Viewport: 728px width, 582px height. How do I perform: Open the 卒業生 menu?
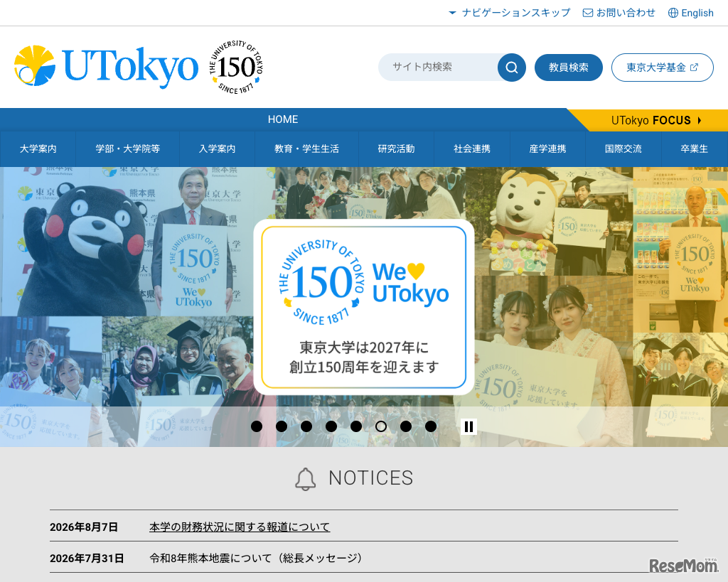[x=695, y=149]
